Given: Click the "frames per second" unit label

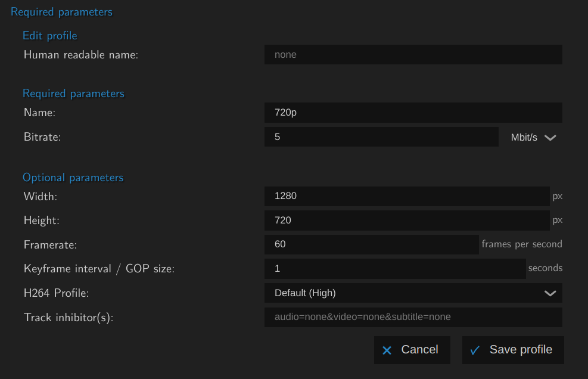Looking at the screenshot, I should tap(521, 244).
